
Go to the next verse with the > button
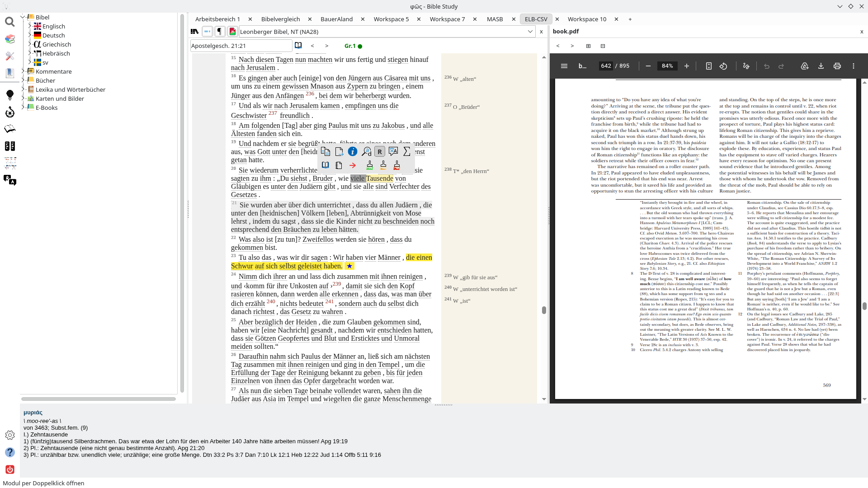[327, 46]
